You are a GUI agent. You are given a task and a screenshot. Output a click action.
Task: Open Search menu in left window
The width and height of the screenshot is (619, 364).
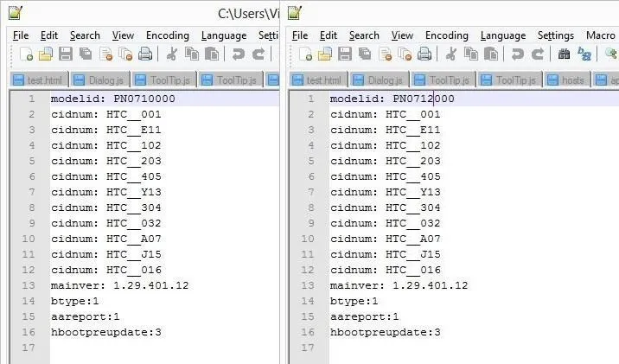85,35
